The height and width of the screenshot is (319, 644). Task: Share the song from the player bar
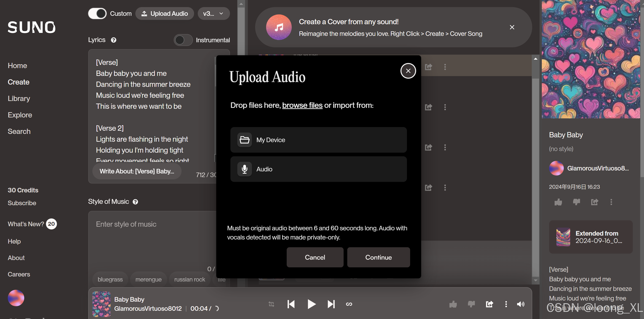pyautogui.click(x=489, y=304)
